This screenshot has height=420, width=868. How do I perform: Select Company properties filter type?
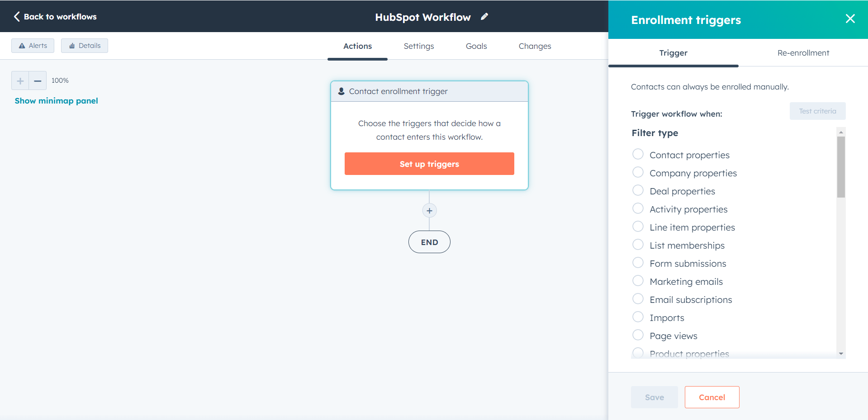638,172
